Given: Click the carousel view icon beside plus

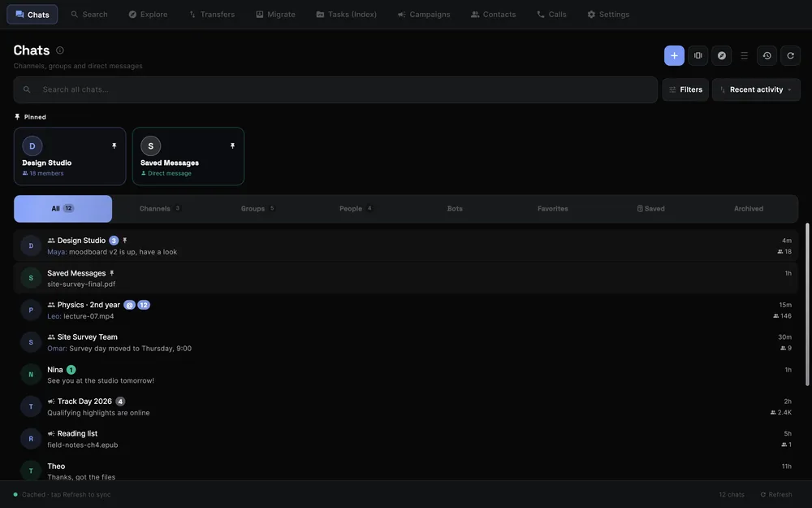Looking at the screenshot, I should [x=698, y=55].
